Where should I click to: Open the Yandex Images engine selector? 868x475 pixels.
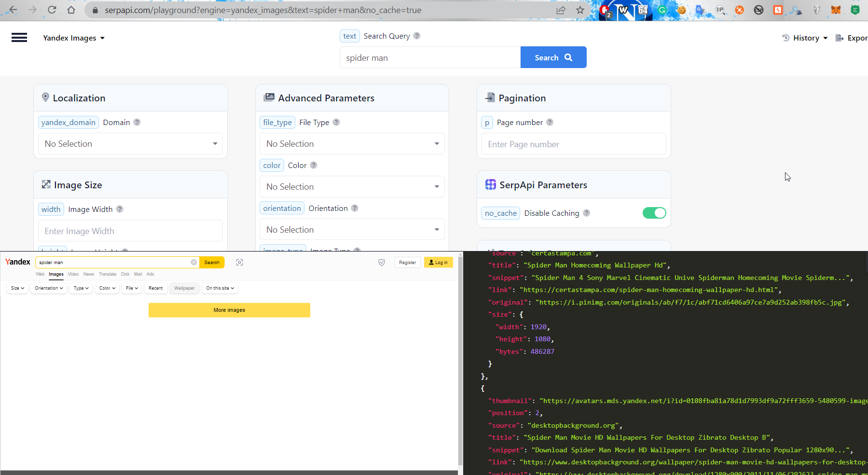pyautogui.click(x=73, y=38)
